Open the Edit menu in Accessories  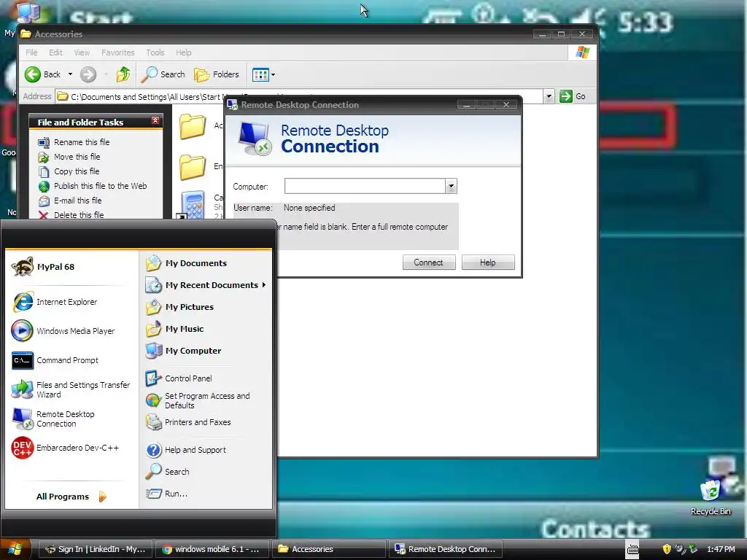tap(55, 52)
